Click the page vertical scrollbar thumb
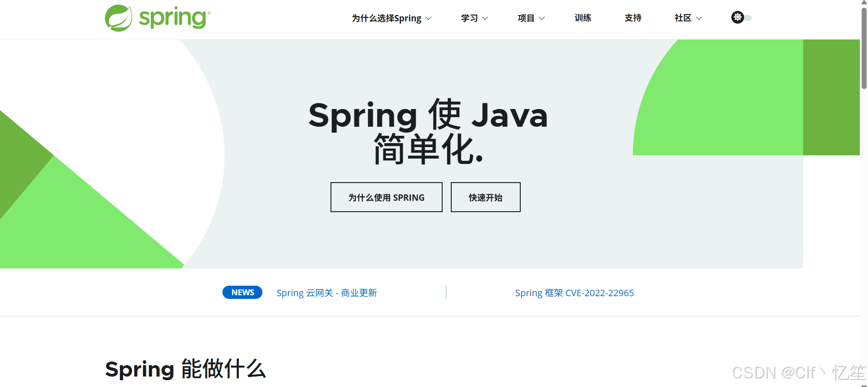Viewport: 868px width, 387px height. point(864,48)
